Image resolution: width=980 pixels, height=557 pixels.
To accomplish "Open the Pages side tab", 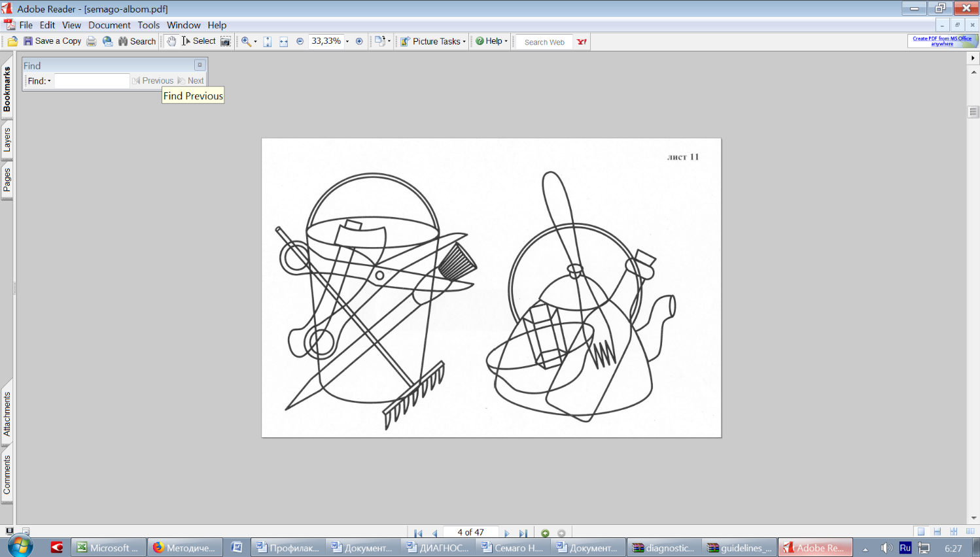I will 7,180.
